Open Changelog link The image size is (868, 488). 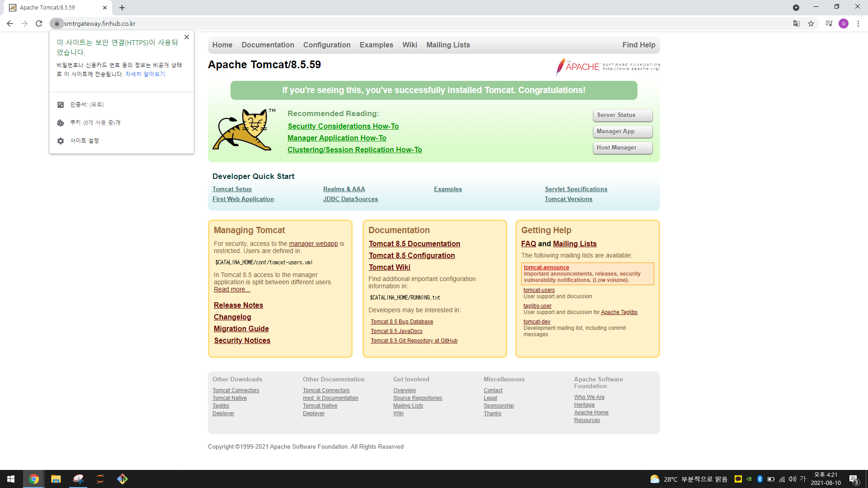[x=232, y=317]
